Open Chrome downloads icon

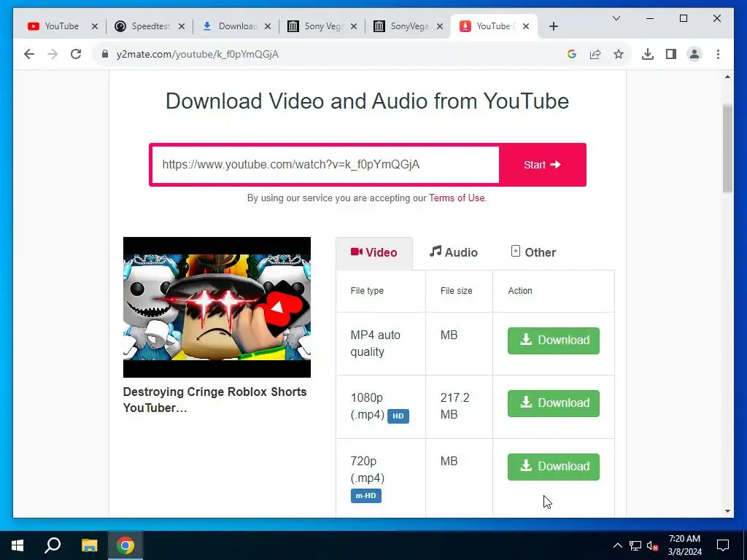pos(648,54)
